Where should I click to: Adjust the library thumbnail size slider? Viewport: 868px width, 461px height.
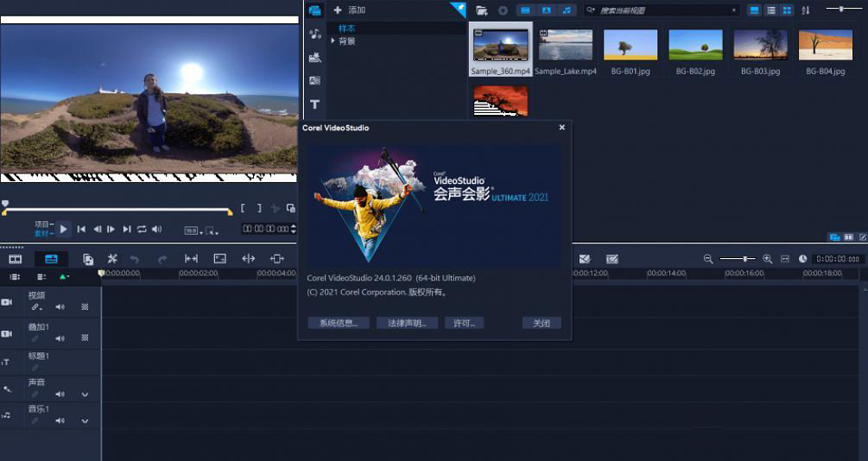point(842,9)
